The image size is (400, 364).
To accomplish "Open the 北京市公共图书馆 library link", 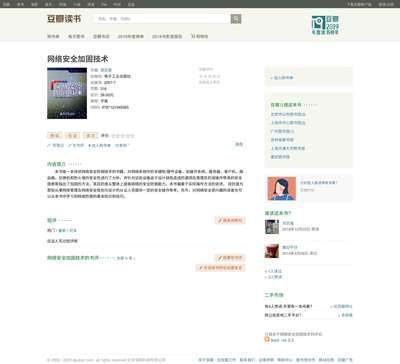I will pyautogui.click(x=288, y=114).
